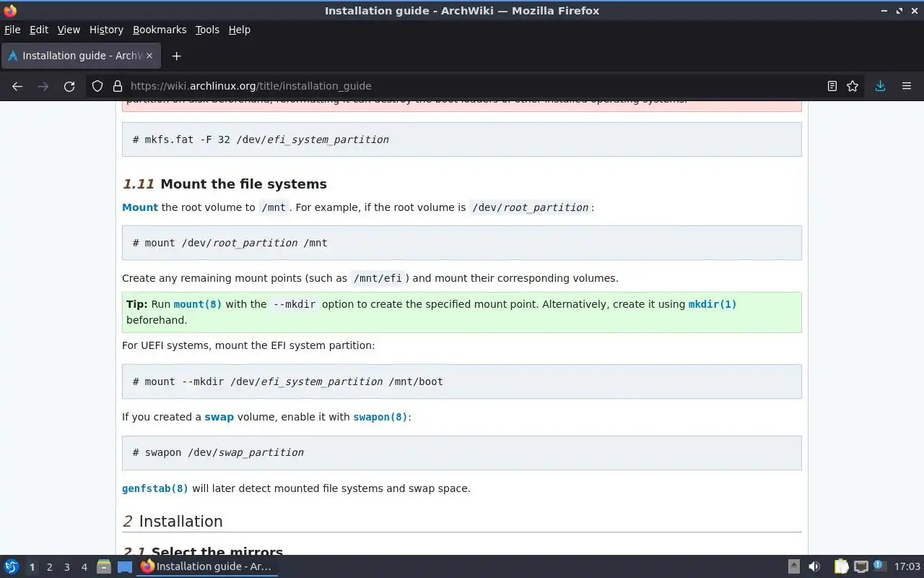The height and width of the screenshot is (578, 924).
Task: Open the Bookmarks menu
Action: coord(160,30)
